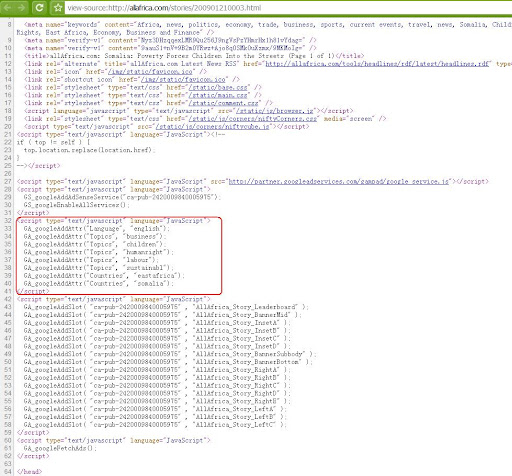Image resolution: width=512 pixels, height=476 pixels.
Task: Open the favicon.ico link on line 14
Action: click(183, 79)
